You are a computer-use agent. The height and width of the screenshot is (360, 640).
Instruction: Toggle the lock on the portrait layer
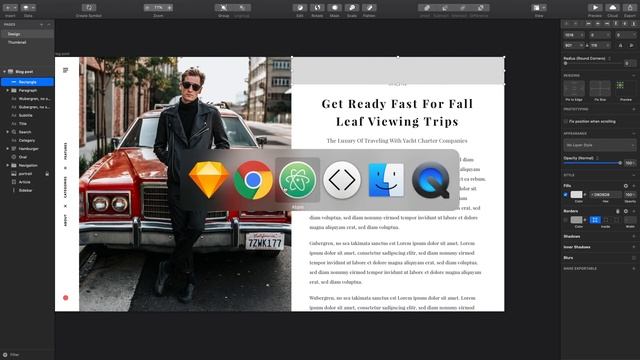pyautogui.click(x=47, y=174)
